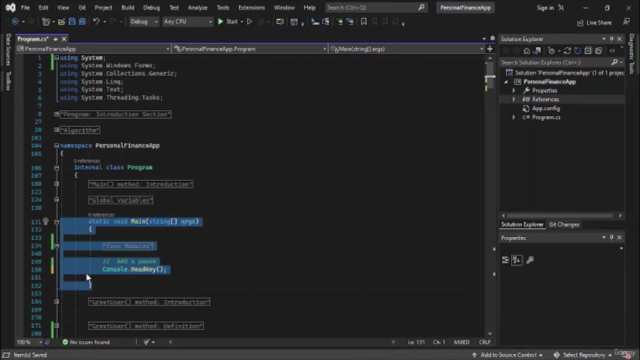This screenshot has height=360, width=640.
Task: Open the Main(string[] args) member dropdown
Action: pyautogui.click(x=407, y=49)
